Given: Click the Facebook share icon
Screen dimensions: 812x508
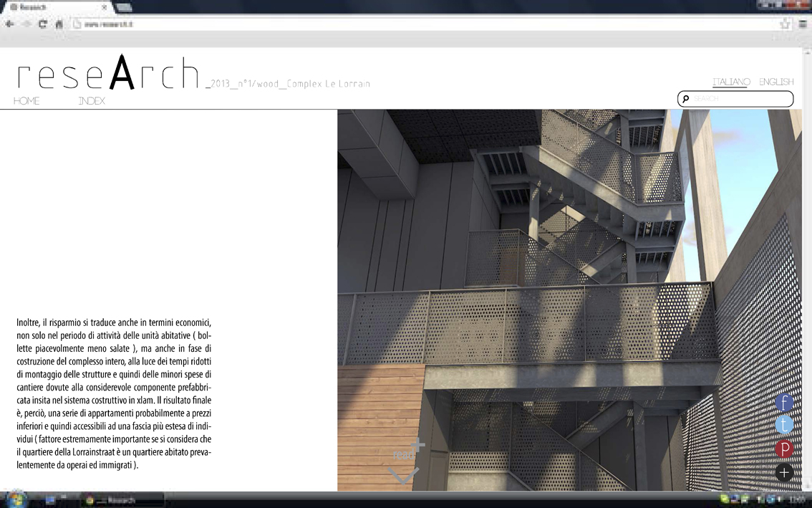Looking at the screenshot, I should point(784,403).
